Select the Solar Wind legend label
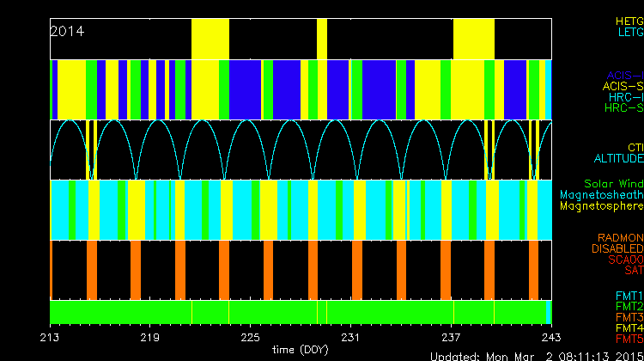 coord(613,184)
